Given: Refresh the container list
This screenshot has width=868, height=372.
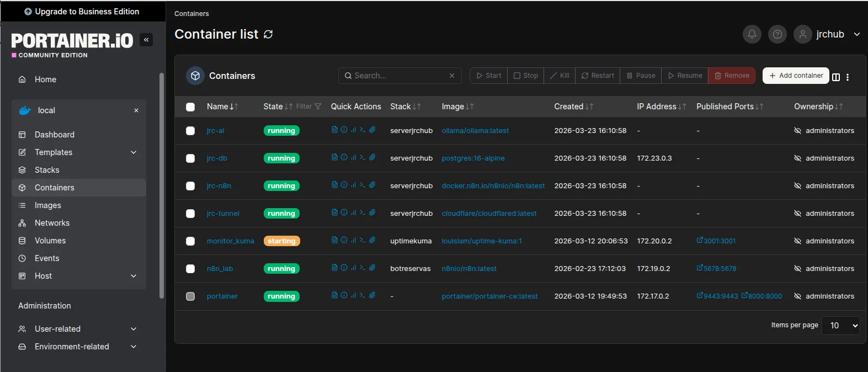Looking at the screenshot, I should click(x=268, y=34).
